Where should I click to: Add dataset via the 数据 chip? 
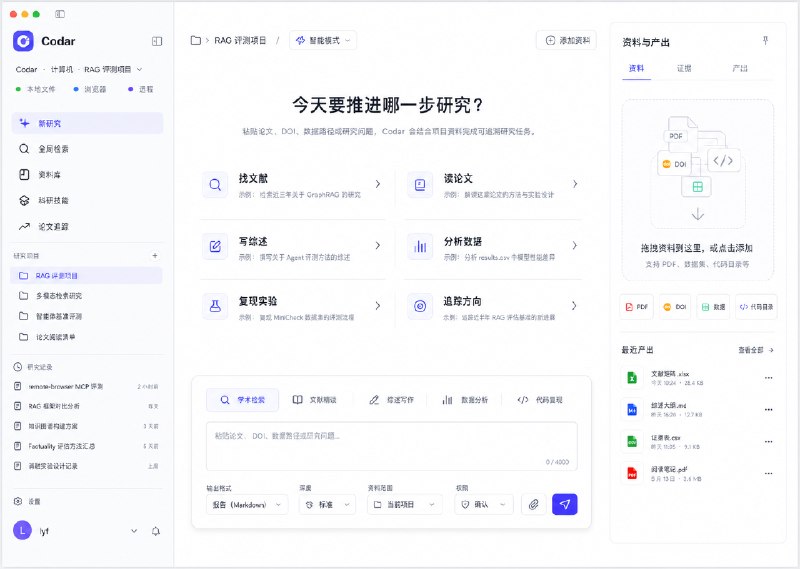click(713, 307)
